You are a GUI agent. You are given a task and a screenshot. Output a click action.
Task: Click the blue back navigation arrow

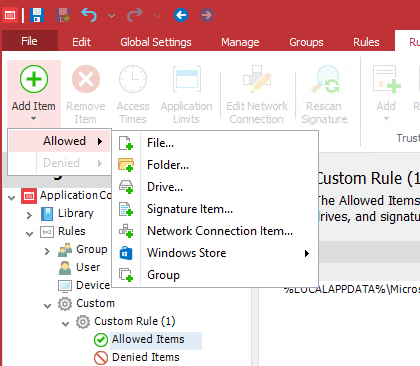coord(181,15)
